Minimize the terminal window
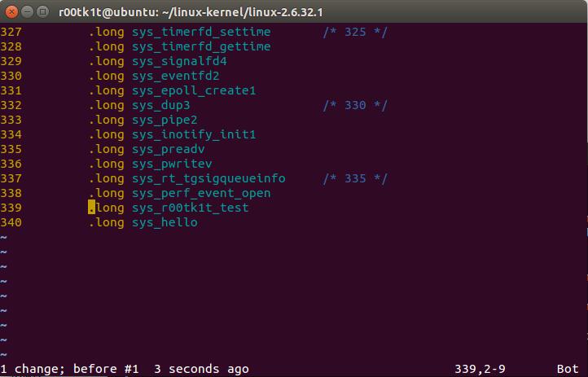The width and height of the screenshot is (588, 377). tap(28, 11)
